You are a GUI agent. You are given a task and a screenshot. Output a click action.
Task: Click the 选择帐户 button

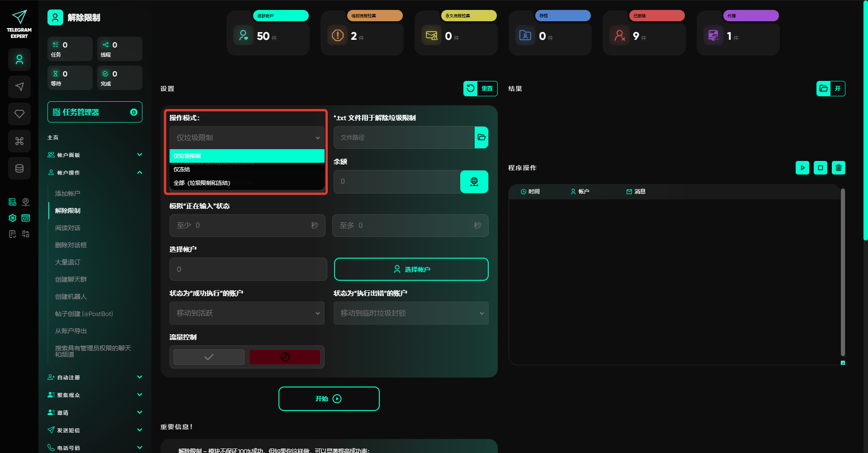[411, 269]
